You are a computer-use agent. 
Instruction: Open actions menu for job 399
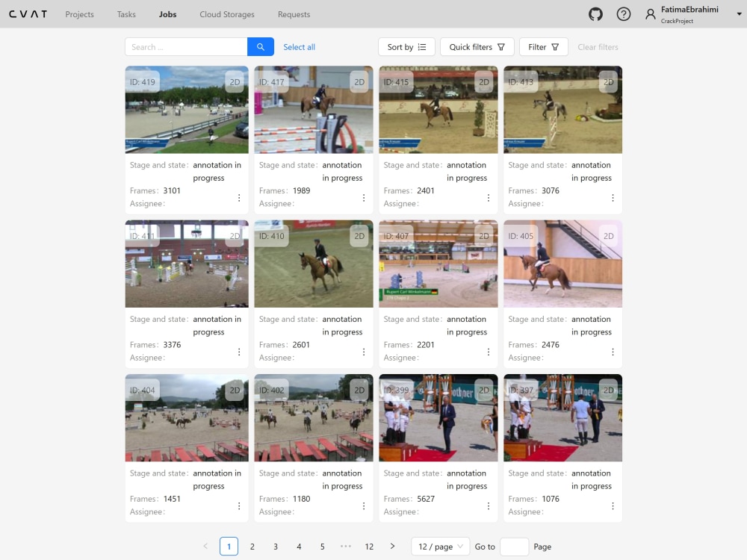(x=489, y=505)
